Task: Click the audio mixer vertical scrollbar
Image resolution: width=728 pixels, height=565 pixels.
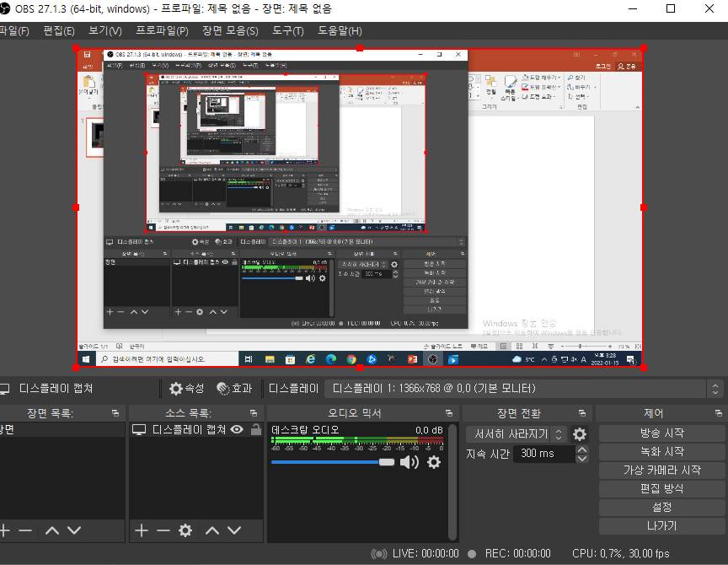Action: pyautogui.click(x=452, y=482)
